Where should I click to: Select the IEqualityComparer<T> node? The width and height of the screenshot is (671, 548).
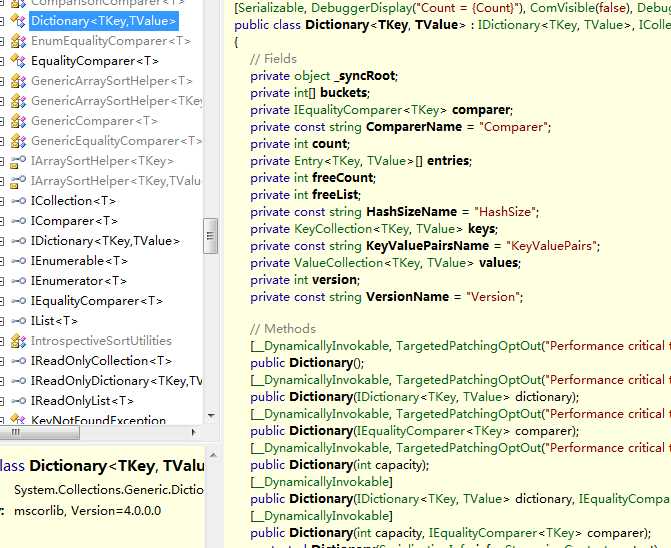[97, 301]
